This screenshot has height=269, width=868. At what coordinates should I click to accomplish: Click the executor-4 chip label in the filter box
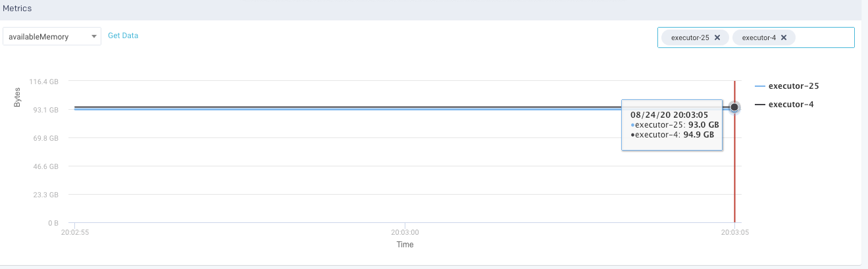(x=755, y=37)
